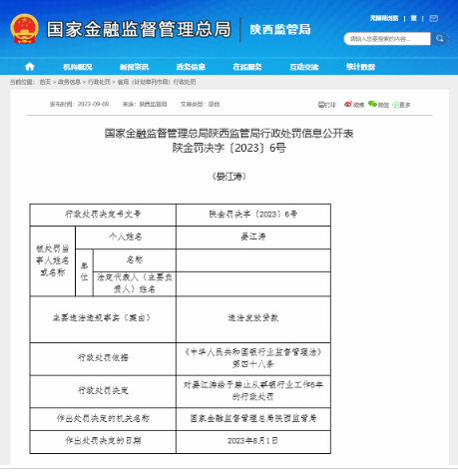Open the 统计数据 menu
Screen dimensions: 458x476
(360, 67)
